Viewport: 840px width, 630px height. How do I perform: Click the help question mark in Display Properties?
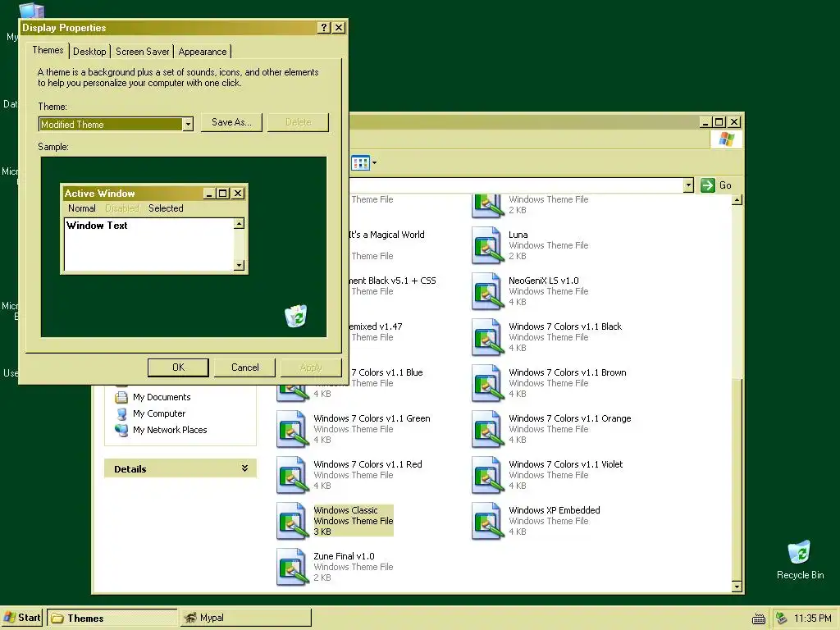323,28
